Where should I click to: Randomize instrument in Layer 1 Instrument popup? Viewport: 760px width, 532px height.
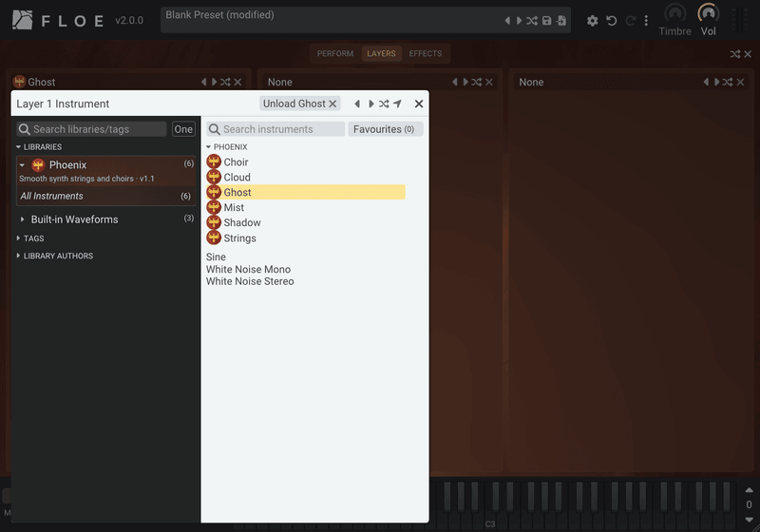pos(384,104)
